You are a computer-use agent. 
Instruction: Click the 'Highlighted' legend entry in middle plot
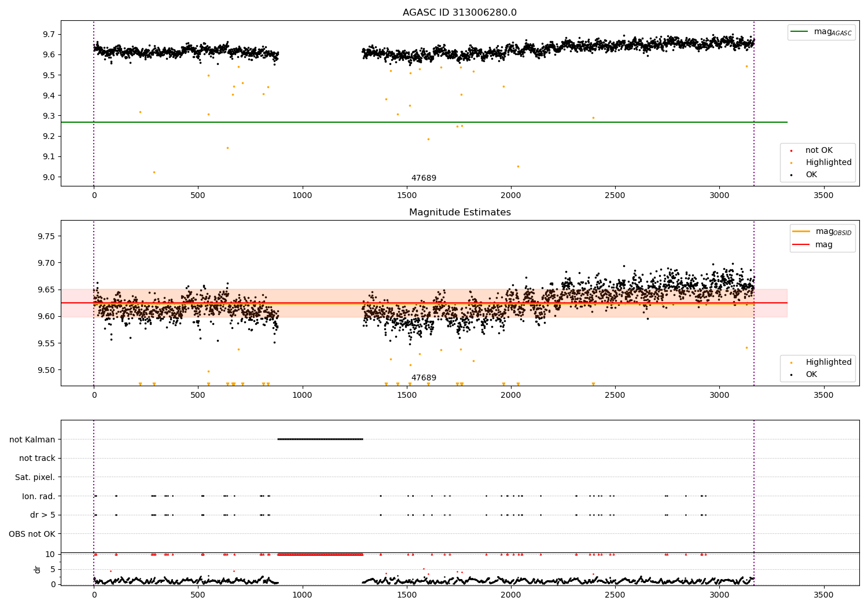tap(828, 362)
